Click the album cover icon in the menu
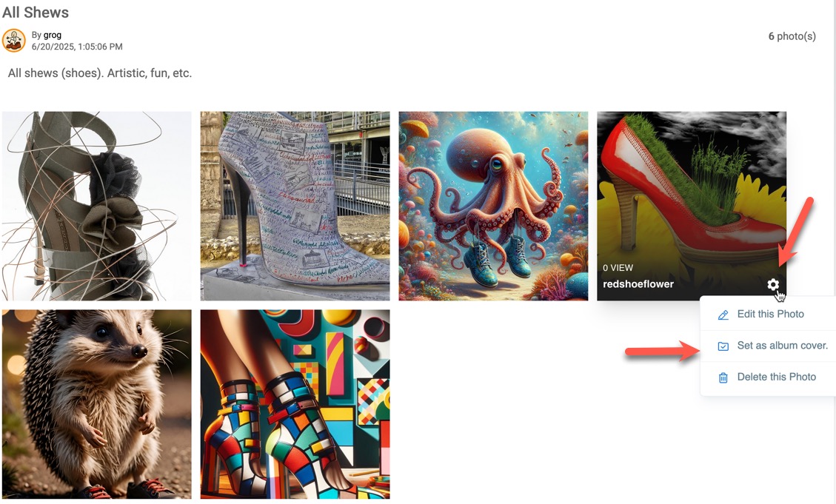836x504 pixels. tap(723, 346)
